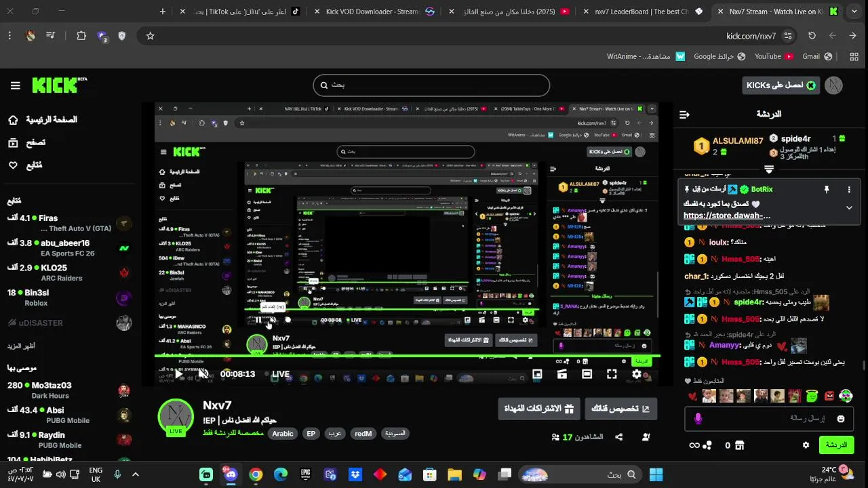Expand the gift leaderboard handle
Image resolution: width=868 pixels, height=488 pixels.
(x=768, y=169)
